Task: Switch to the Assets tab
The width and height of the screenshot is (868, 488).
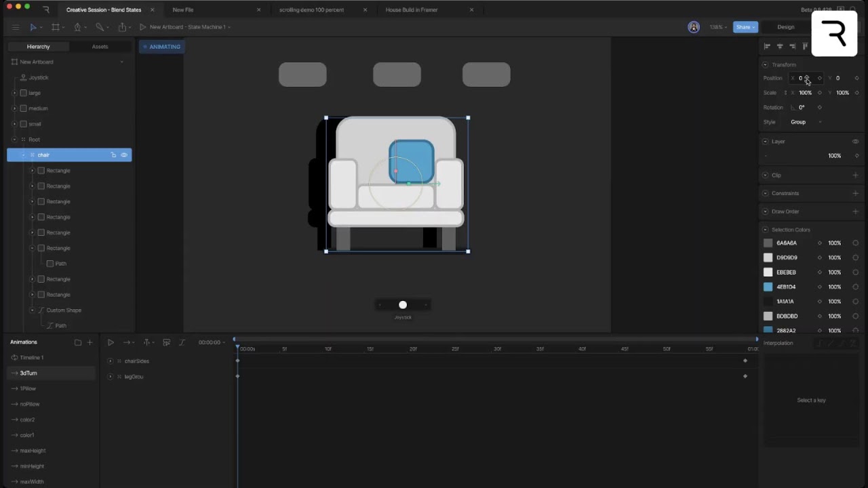Action: 100,47
